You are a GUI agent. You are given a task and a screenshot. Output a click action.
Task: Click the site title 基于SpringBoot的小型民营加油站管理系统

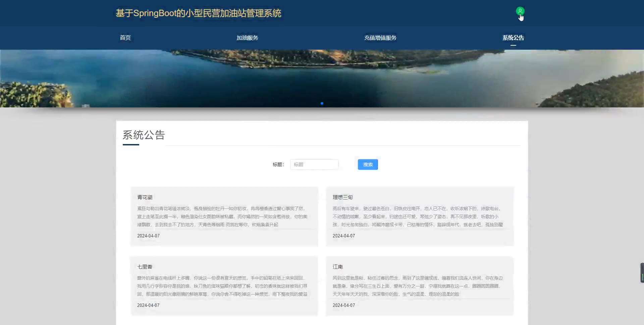point(199,13)
